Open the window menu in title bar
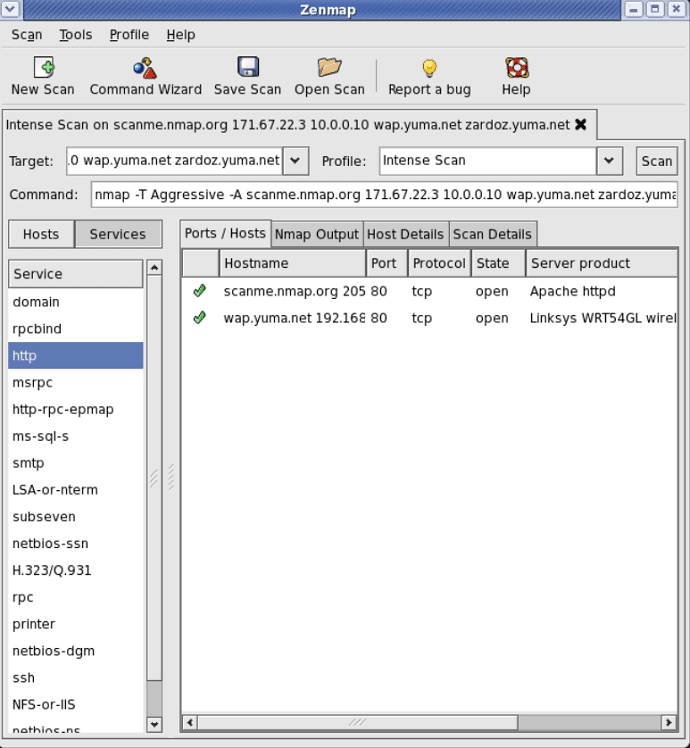690x748 pixels. point(10,9)
